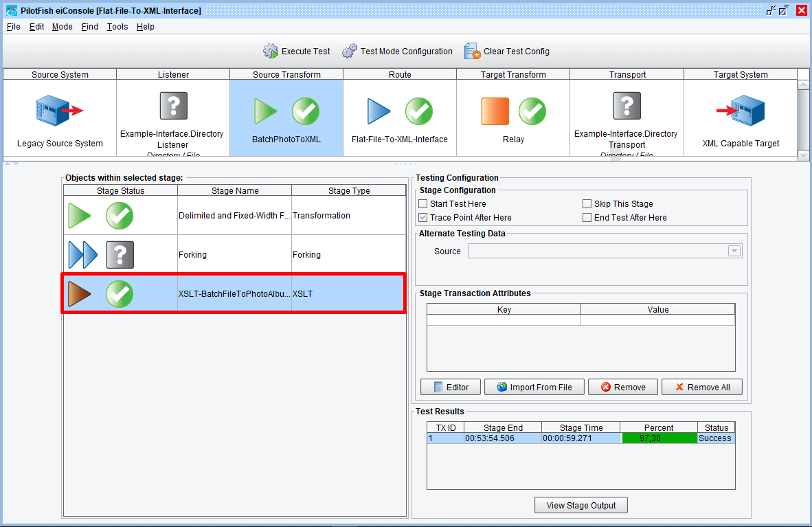Click the Stage Time column header

point(581,427)
